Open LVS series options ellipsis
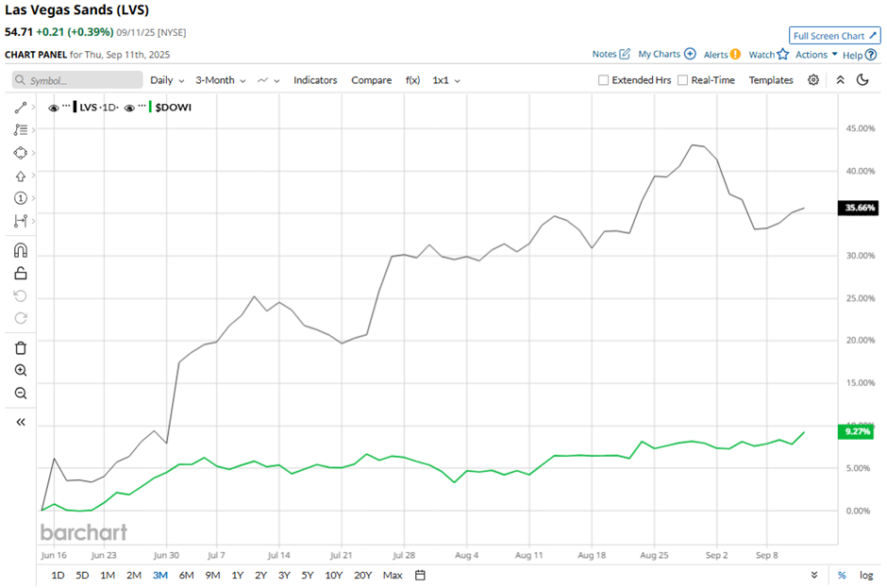887x588 pixels. (66, 106)
